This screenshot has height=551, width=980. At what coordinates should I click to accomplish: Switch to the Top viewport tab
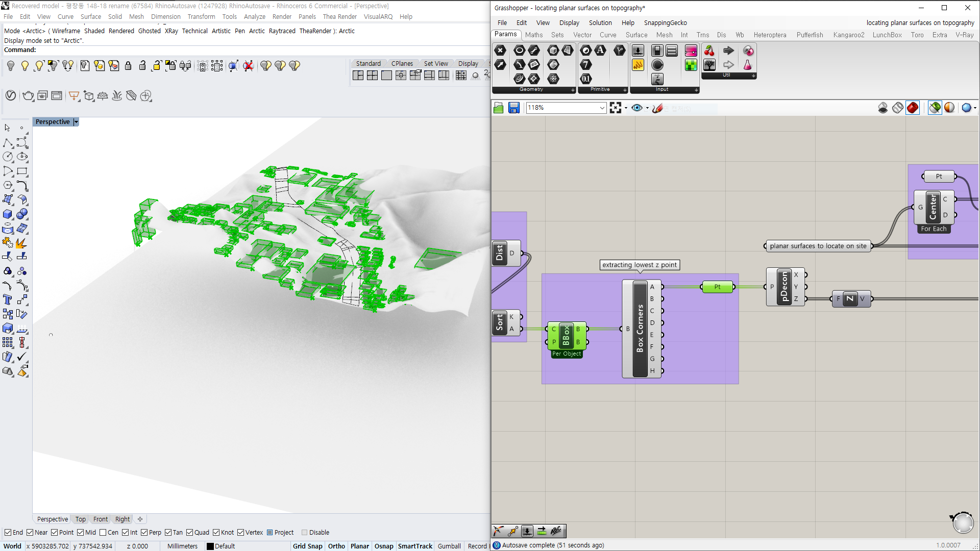pos(81,519)
